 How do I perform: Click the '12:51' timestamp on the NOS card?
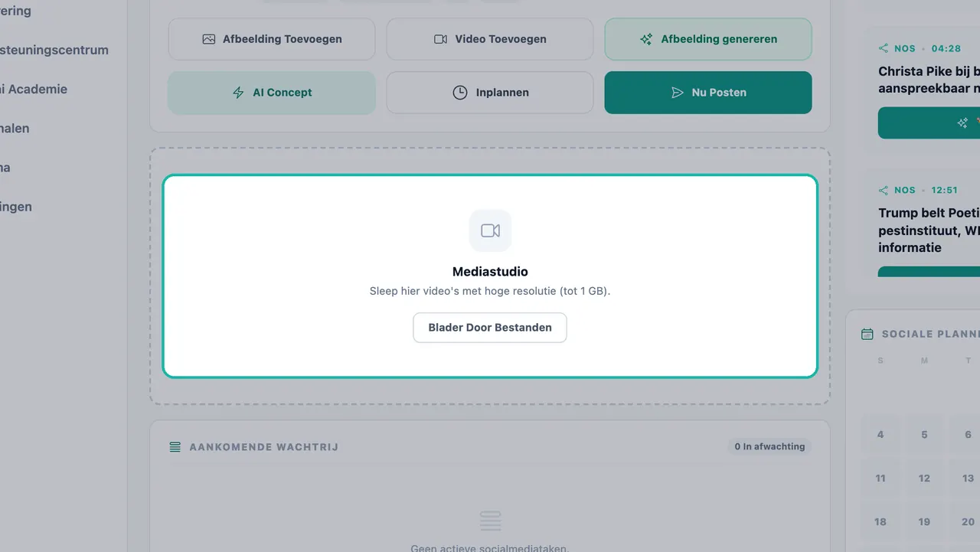(x=945, y=190)
